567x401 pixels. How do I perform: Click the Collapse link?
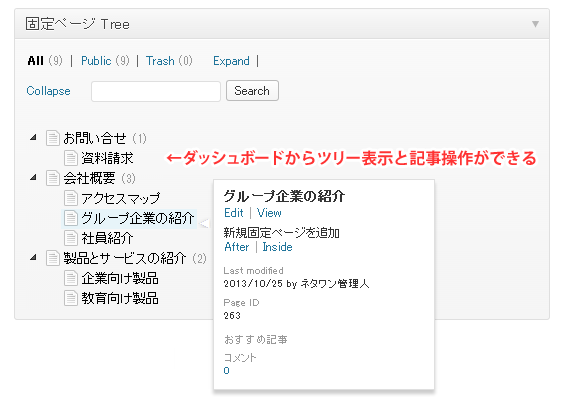[48, 91]
